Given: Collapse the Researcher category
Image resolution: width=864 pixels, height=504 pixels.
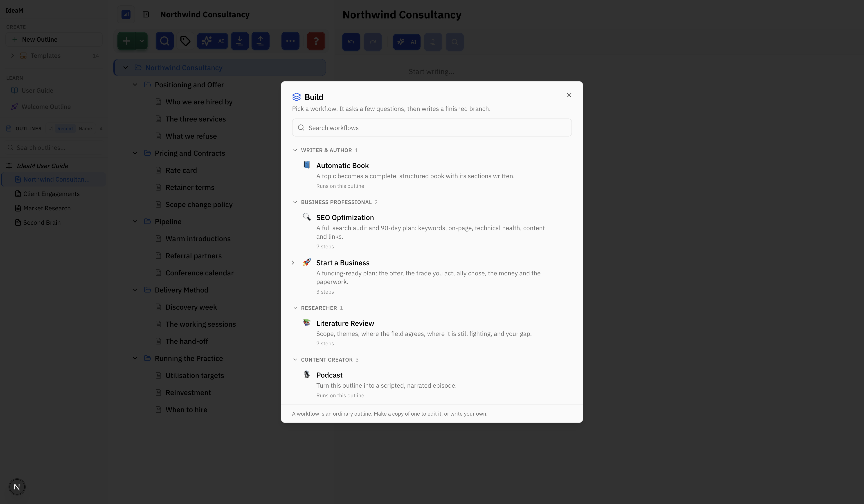Looking at the screenshot, I should click(x=295, y=308).
